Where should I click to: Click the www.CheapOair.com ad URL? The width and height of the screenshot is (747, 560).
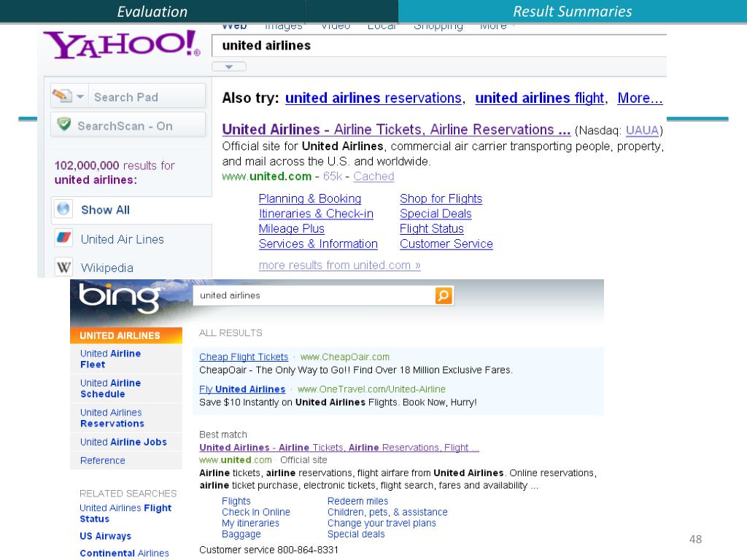click(x=345, y=357)
